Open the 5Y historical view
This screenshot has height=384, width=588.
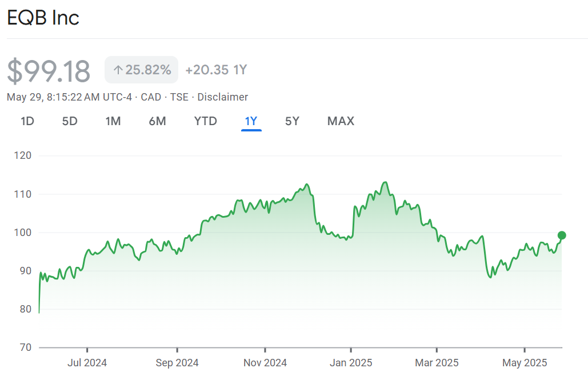[292, 121]
